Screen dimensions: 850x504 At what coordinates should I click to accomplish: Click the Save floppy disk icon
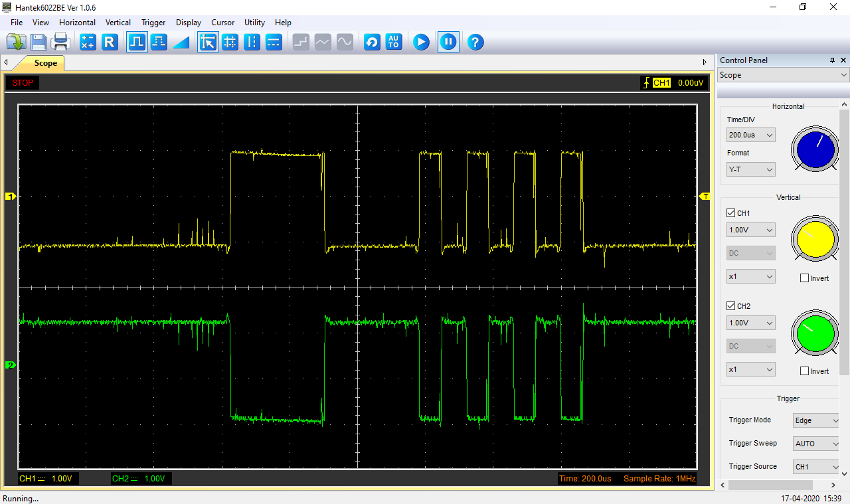tap(39, 42)
